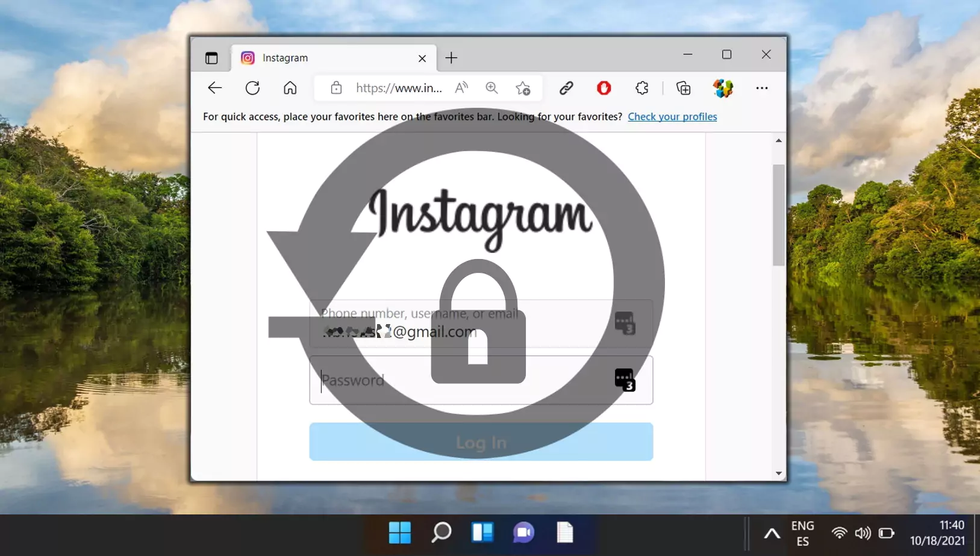
Task: Go to the browser home page
Action: [x=290, y=88]
